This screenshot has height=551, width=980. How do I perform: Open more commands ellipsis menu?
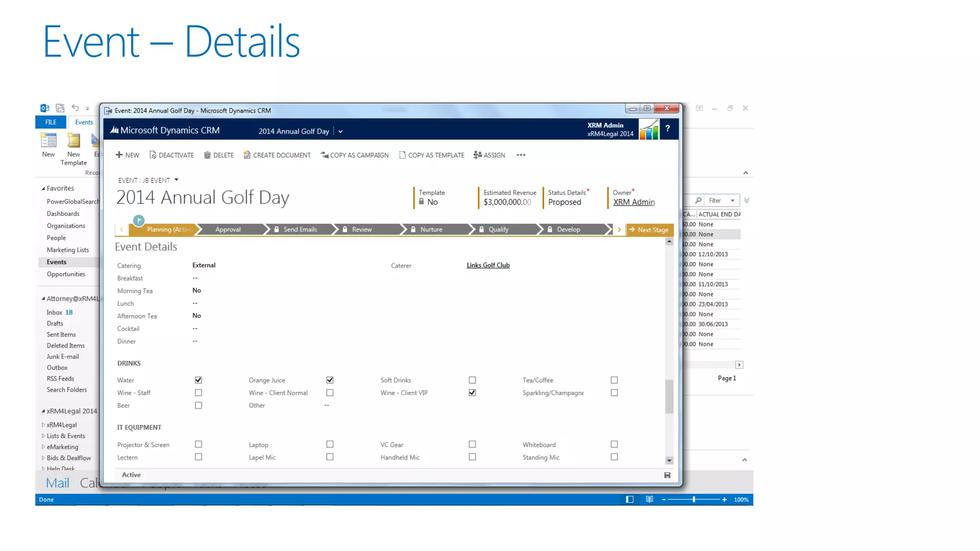point(521,155)
